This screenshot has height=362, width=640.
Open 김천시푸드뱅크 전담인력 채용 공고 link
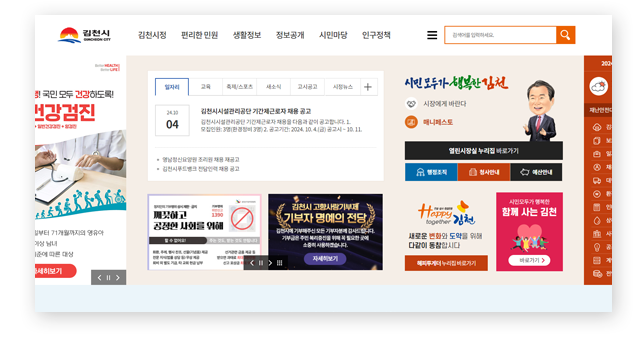pyautogui.click(x=201, y=169)
